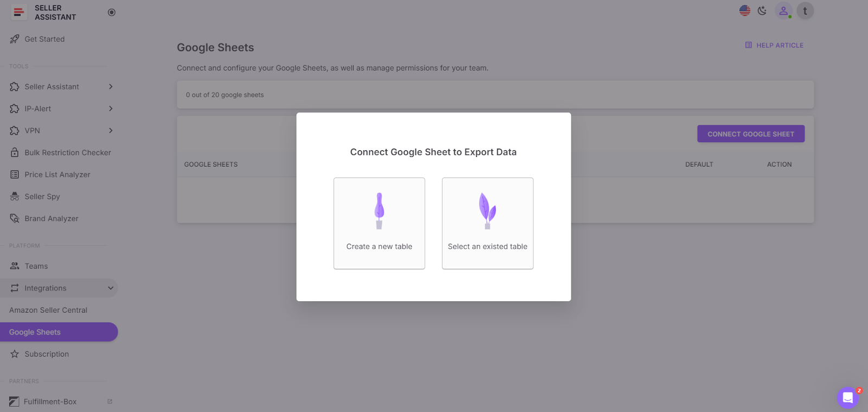This screenshot has width=868, height=412.
Task: Click Fulfillment-Box external link icon
Action: pyautogui.click(x=110, y=402)
